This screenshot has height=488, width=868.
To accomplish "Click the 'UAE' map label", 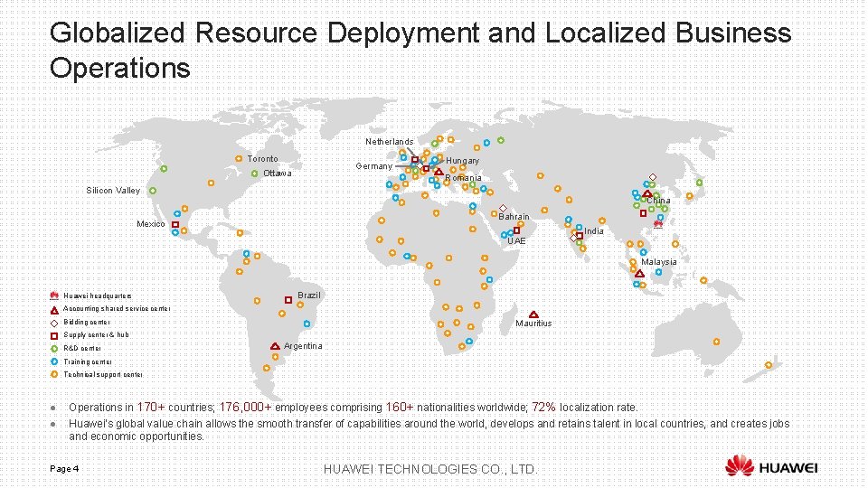I will tap(516, 241).
